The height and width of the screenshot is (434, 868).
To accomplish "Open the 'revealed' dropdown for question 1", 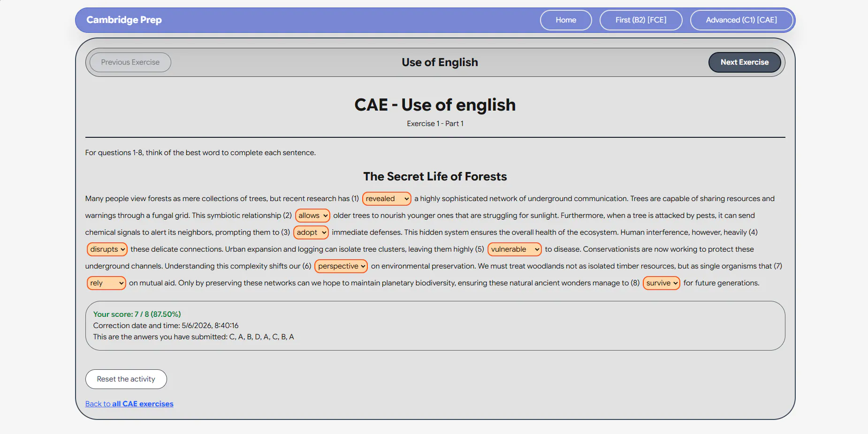I will [387, 199].
